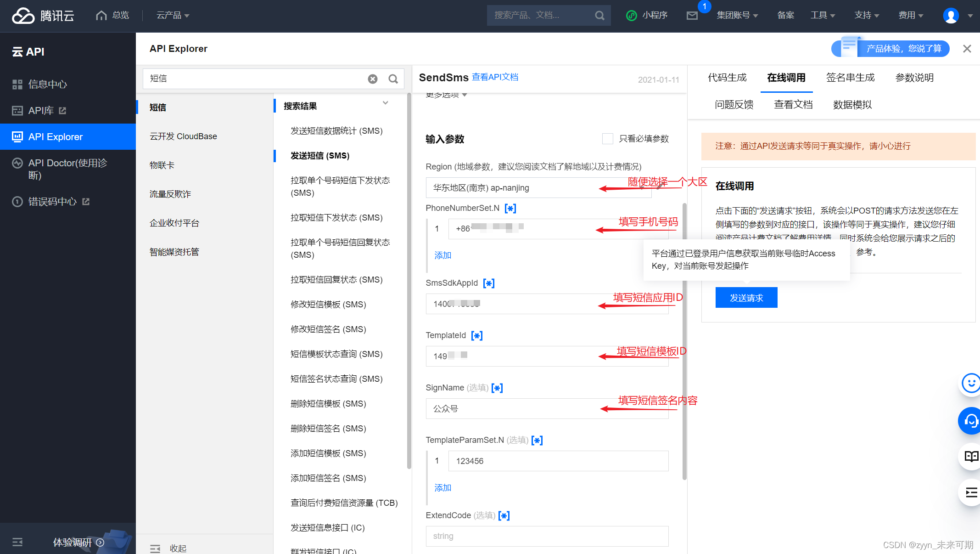Click the send request button
Screen dimensions: 980x554
coord(746,298)
